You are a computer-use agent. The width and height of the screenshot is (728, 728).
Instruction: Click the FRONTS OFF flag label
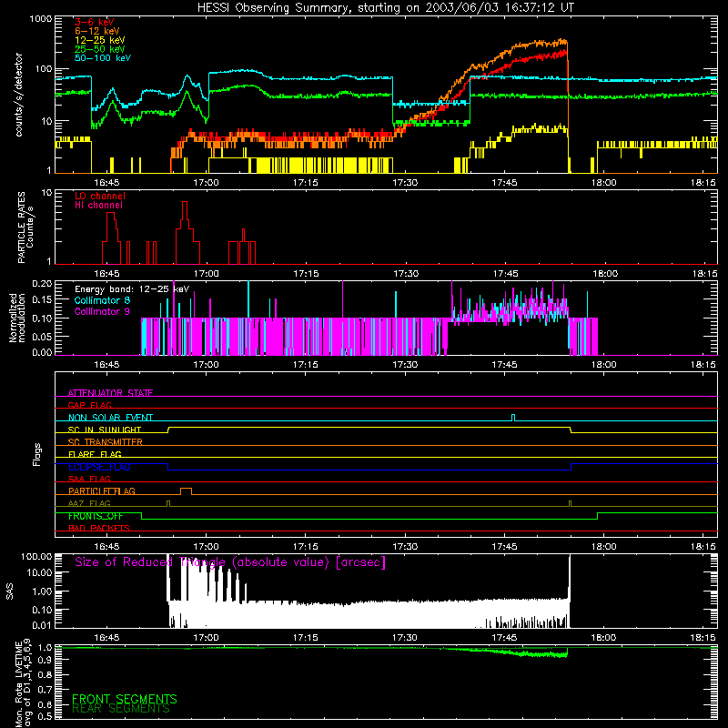96,516
